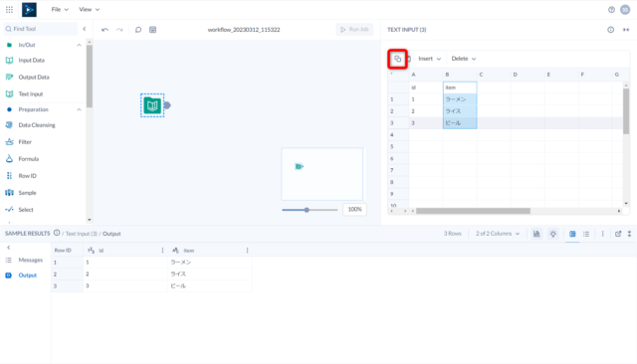Screen dimensions: 637x364
Task: Open the 2 of 2 Columns dropdown
Action: click(x=498, y=234)
